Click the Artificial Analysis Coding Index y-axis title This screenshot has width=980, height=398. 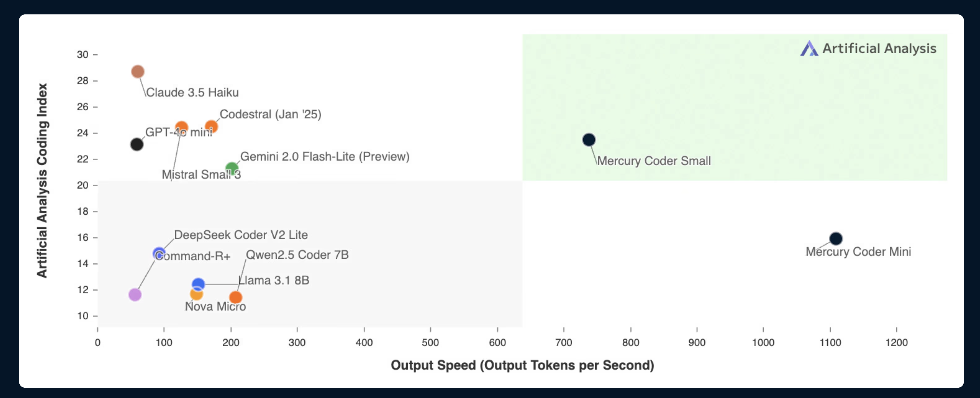pyautogui.click(x=42, y=180)
